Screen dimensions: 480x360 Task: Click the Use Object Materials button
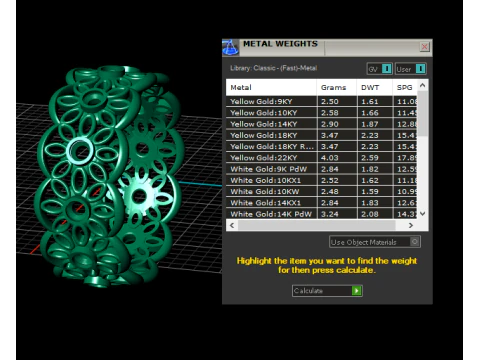375,242
